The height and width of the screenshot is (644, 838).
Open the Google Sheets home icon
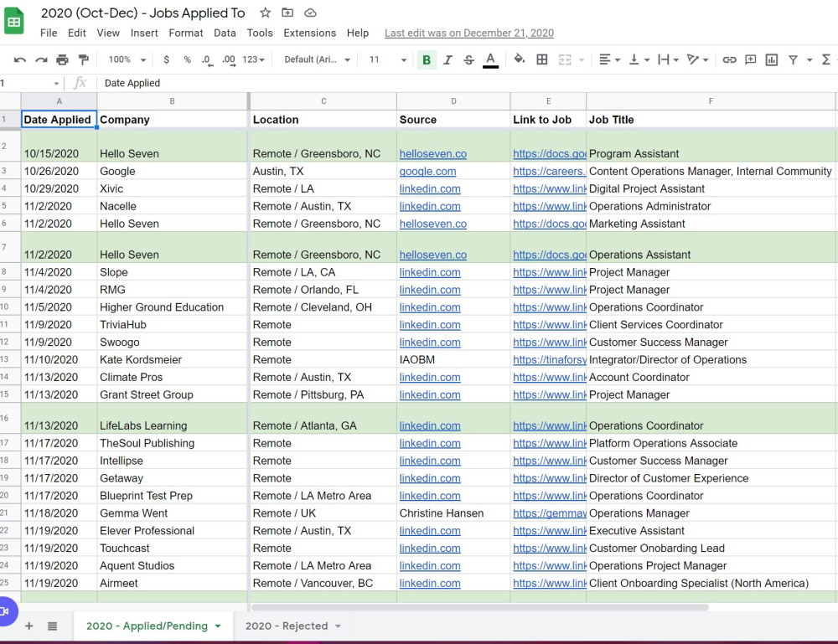14,22
